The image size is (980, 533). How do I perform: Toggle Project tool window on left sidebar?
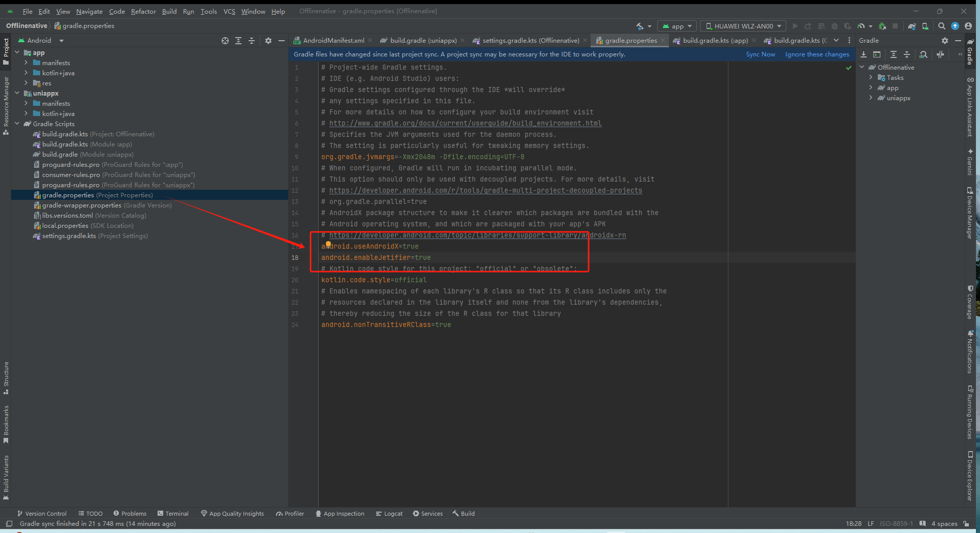click(x=6, y=51)
